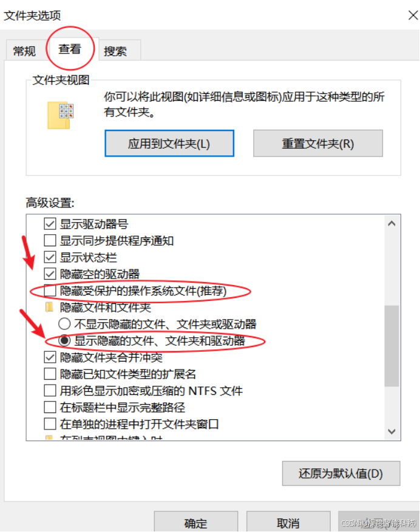Open the 搜索 tab

pos(115,51)
